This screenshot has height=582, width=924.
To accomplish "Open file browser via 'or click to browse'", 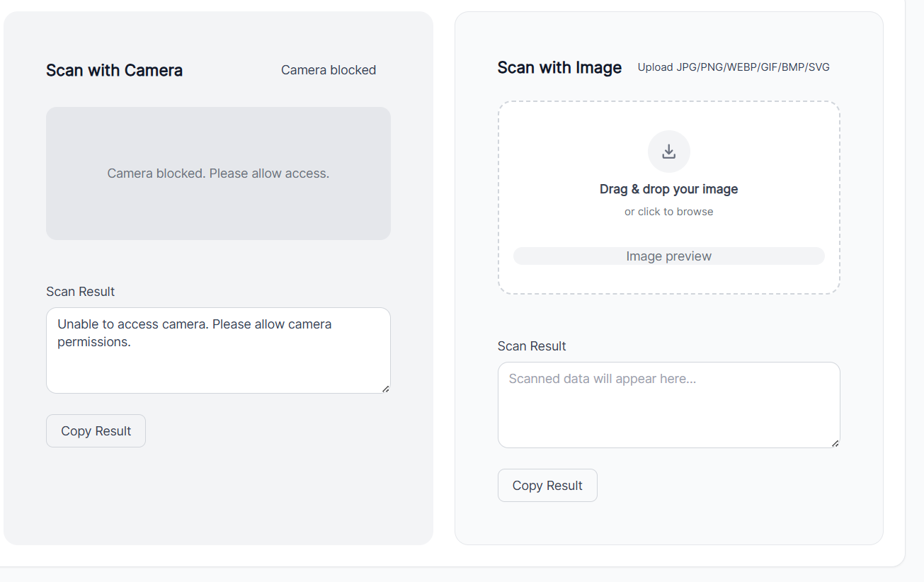I will pyautogui.click(x=668, y=211).
